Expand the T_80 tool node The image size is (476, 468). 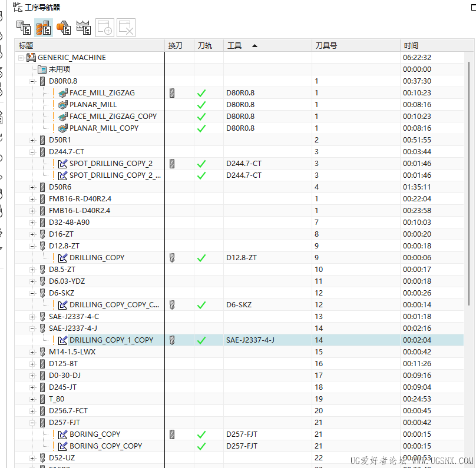(x=32, y=399)
